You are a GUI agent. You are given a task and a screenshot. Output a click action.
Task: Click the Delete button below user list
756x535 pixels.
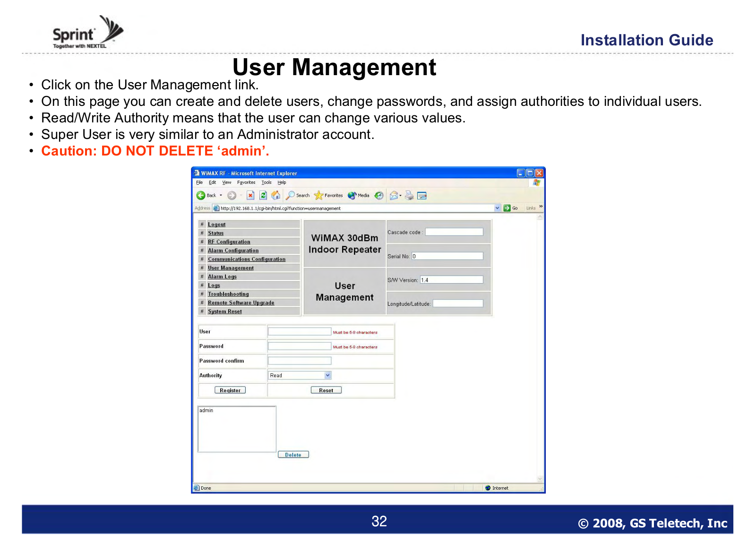click(x=293, y=455)
